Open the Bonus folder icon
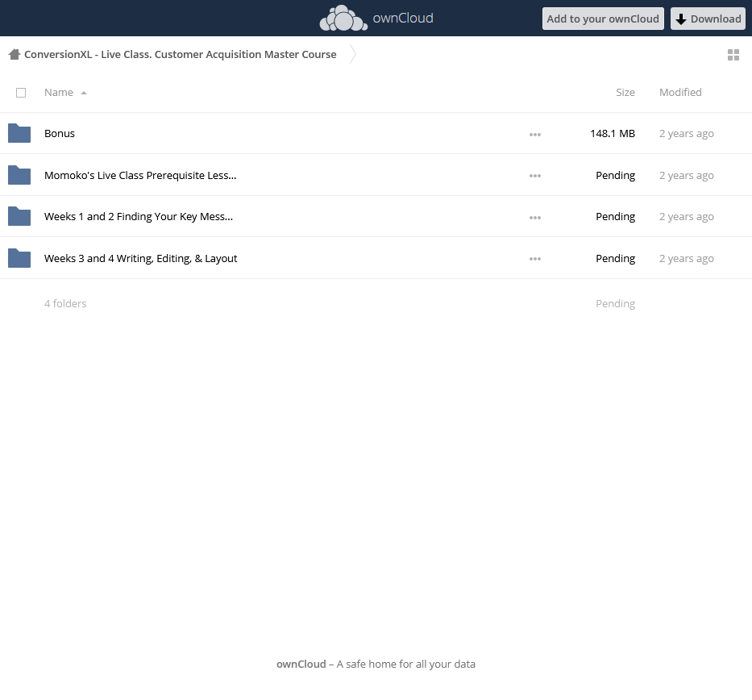This screenshot has height=700, width=752. click(x=19, y=133)
